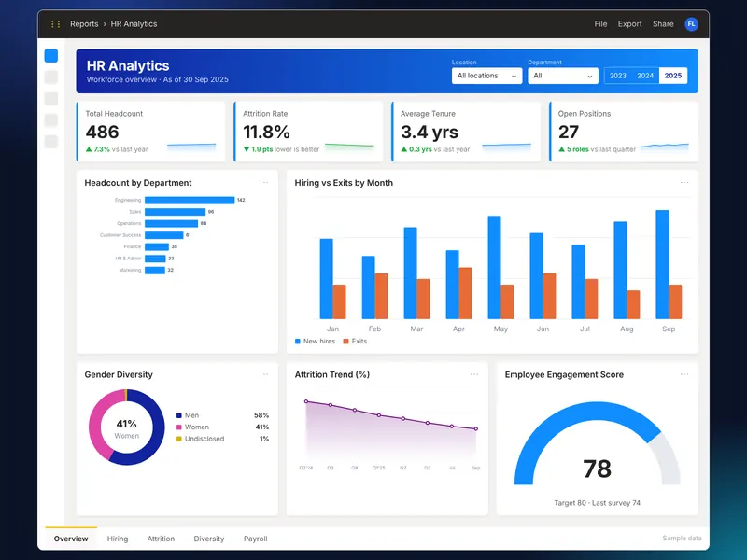Toggle New hires legend item
The width and height of the screenshot is (747, 560).
[x=315, y=341]
